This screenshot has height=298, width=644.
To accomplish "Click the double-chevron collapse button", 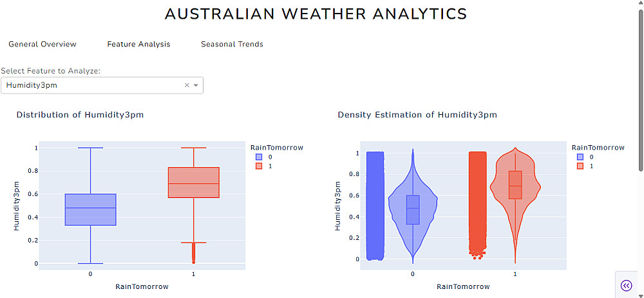I will point(626,286).
